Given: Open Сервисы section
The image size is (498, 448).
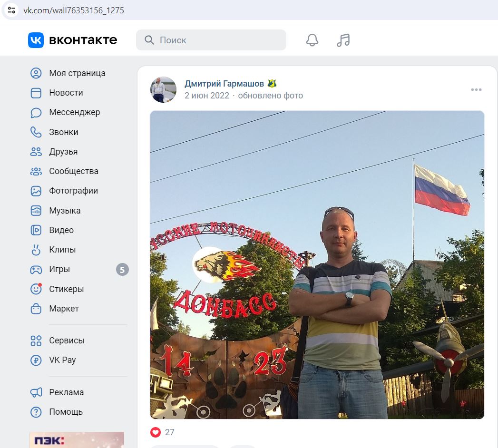Looking at the screenshot, I should [x=67, y=341].
